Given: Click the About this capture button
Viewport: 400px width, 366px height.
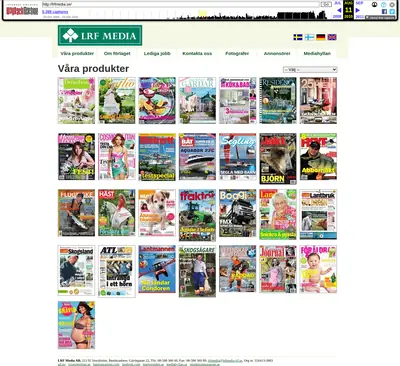Looking at the screenshot, I should (380, 17).
